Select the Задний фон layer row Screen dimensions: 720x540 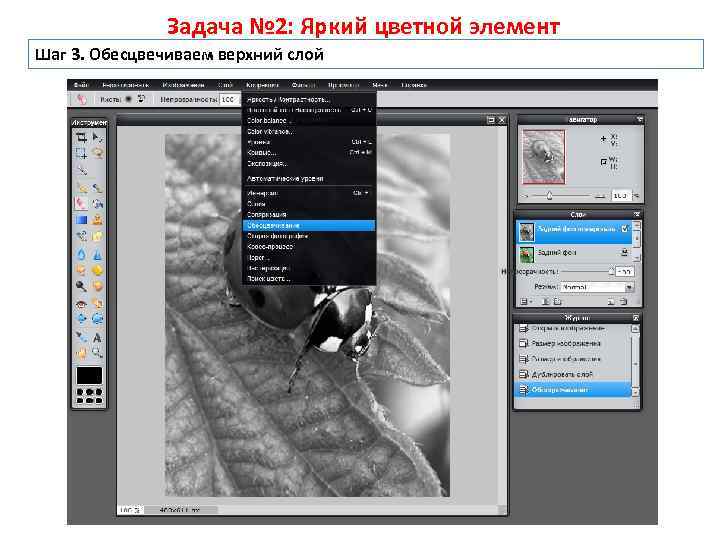[574, 253]
